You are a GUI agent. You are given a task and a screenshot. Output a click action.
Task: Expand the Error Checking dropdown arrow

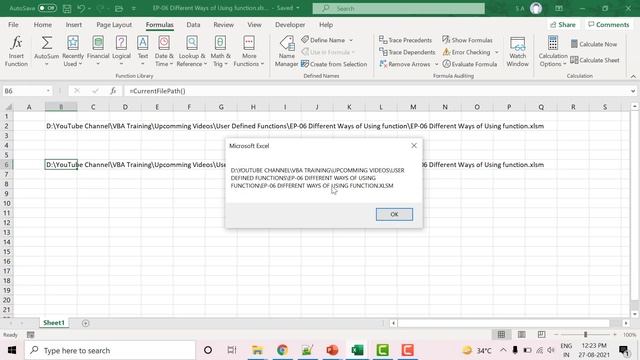(497, 52)
